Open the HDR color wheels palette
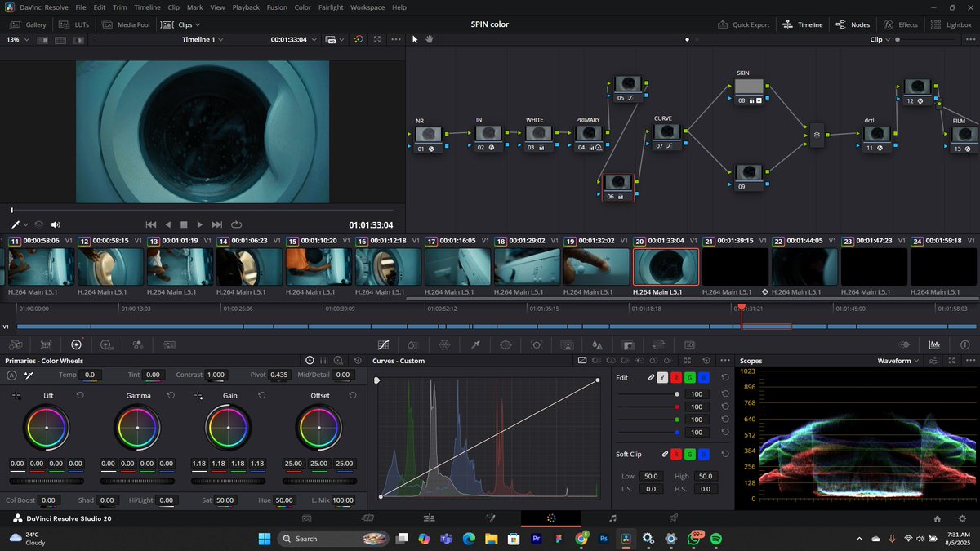 click(107, 345)
